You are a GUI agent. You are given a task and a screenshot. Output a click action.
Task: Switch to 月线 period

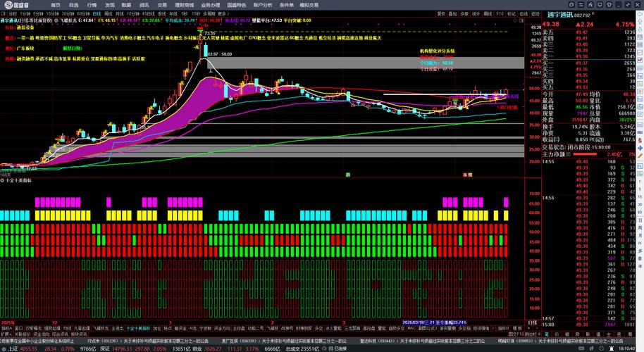point(120,13)
